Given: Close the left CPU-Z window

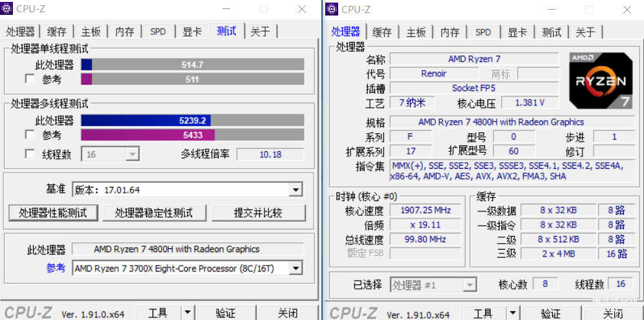Looking at the screenshot, I should tap(302, 8).
